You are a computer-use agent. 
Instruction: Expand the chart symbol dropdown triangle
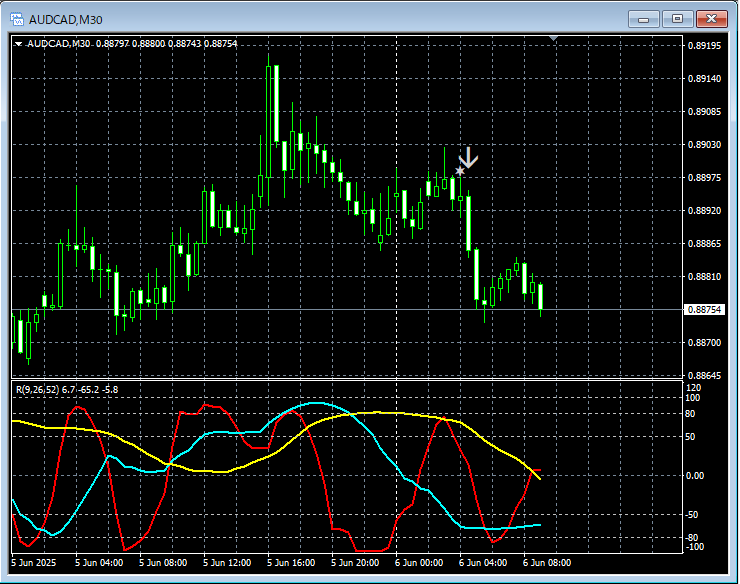pos(18,44)
